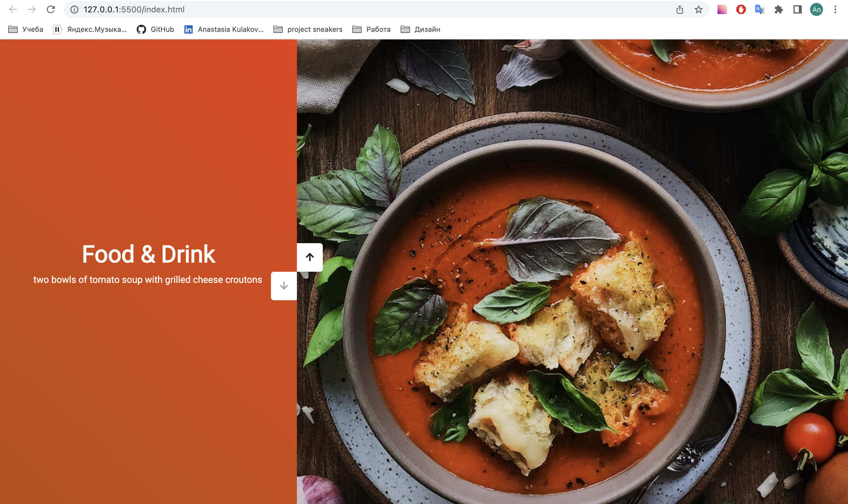The height and width of the screenshot is (504, 848).
Task: Open Chrome three-dot menu
Action: (x=835, y=9)
